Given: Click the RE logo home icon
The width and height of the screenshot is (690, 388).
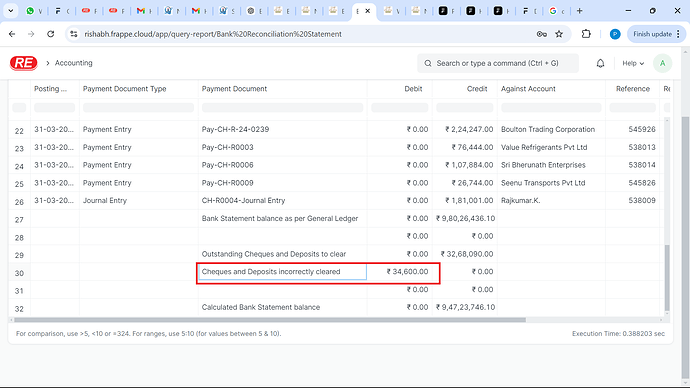Looking at the screenshot, I should [23, 63].
